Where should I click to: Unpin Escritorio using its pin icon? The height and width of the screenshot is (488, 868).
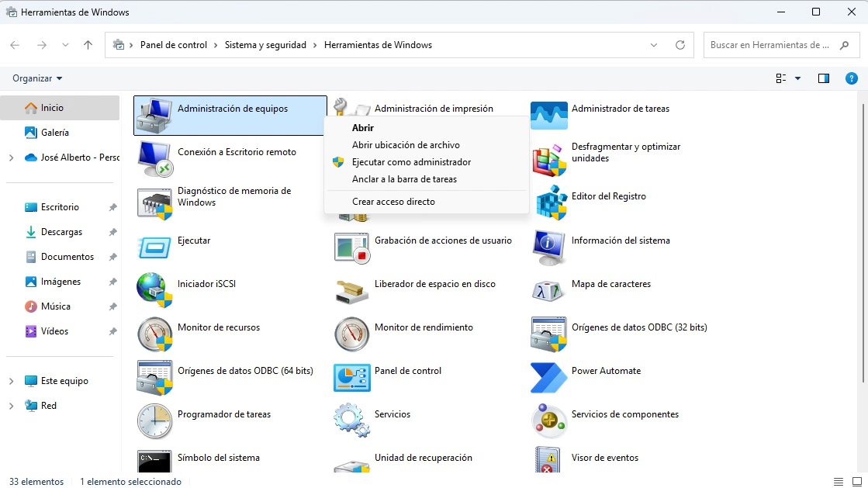[x=113, y=207]
